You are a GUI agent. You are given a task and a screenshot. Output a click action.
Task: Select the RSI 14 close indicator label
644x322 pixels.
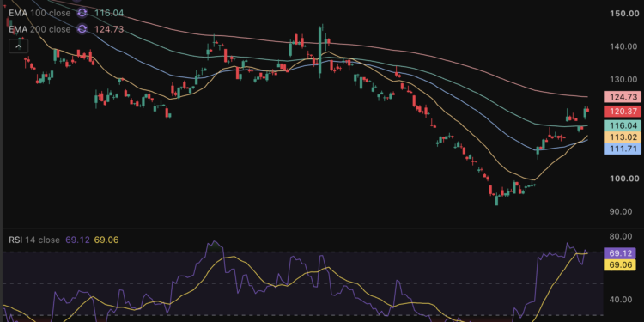point(34,240)
